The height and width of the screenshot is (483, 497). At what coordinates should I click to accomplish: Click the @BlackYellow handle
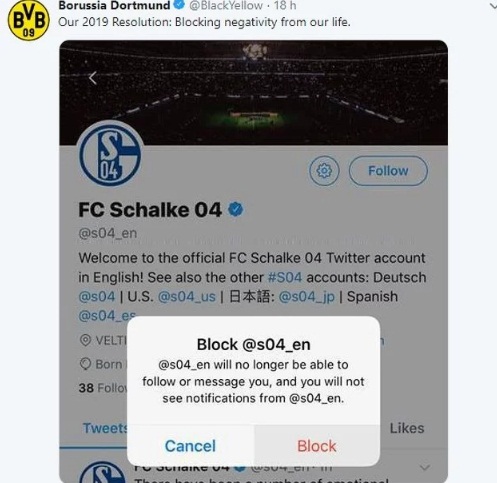[226, 5]
